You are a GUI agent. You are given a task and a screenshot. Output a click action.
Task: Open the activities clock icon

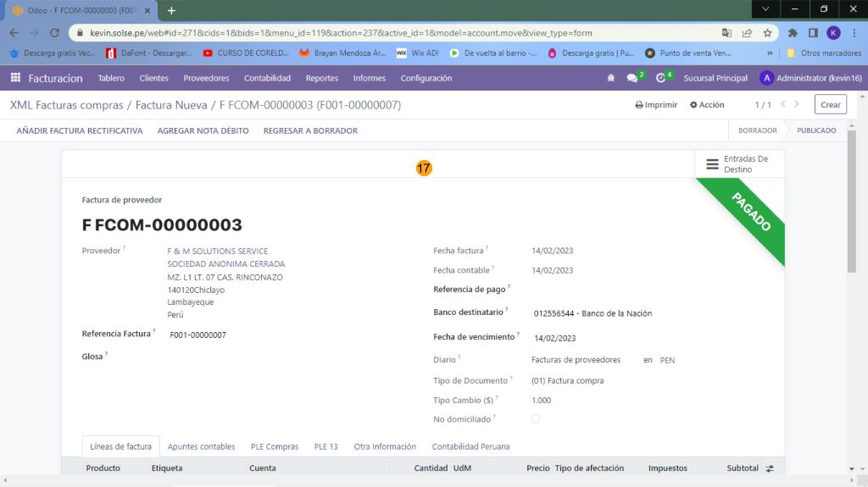point(661,78)
